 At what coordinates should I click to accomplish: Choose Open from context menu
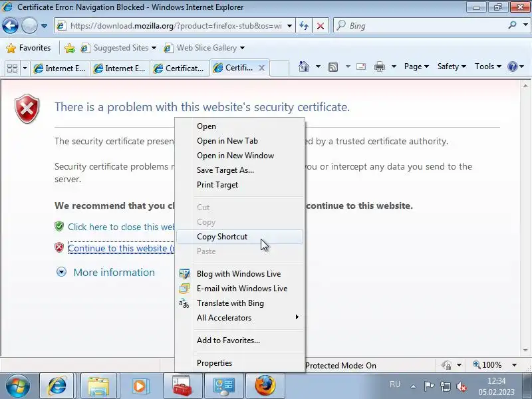click(239, 126)
